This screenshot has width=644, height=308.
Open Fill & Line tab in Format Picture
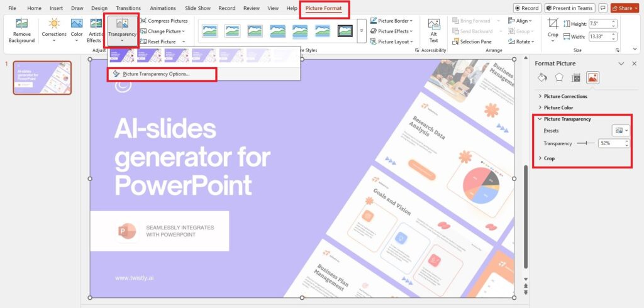point(542,77)
